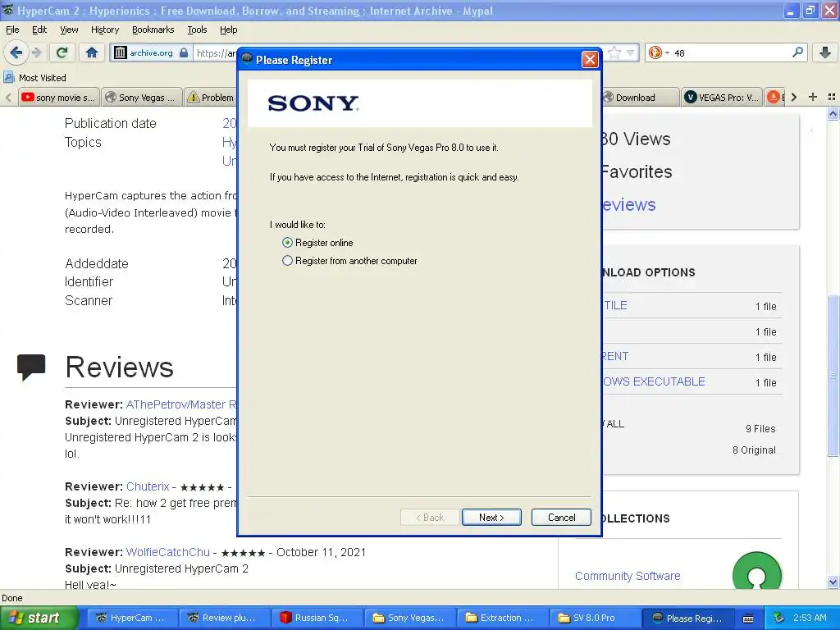
Task: Go back with browser back arrow
Action: pos(16,52)
